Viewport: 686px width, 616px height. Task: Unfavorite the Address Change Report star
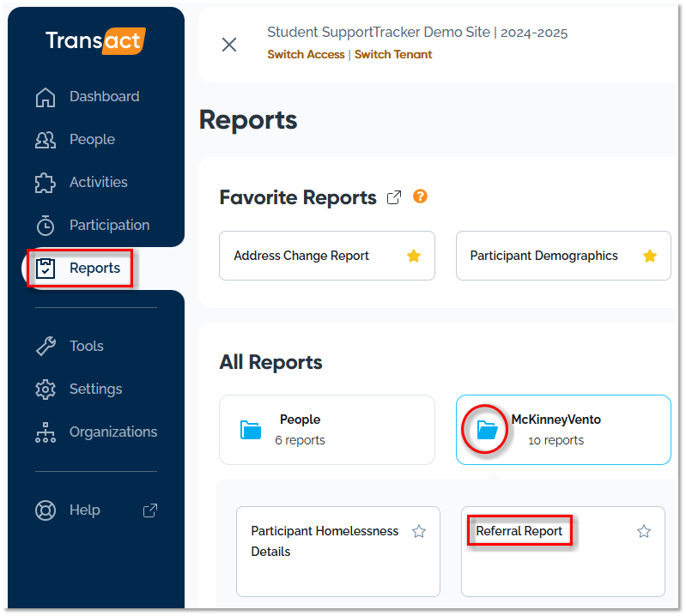click(414, 256)
